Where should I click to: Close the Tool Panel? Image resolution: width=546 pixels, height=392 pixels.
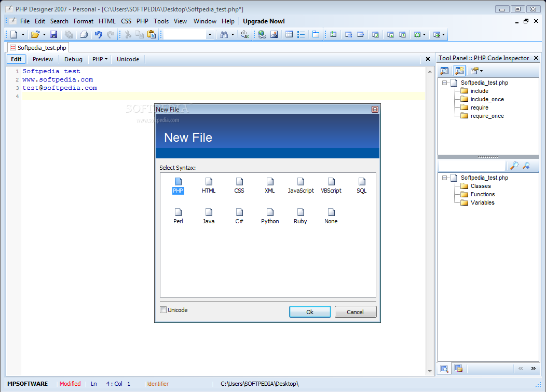[536, 58]
